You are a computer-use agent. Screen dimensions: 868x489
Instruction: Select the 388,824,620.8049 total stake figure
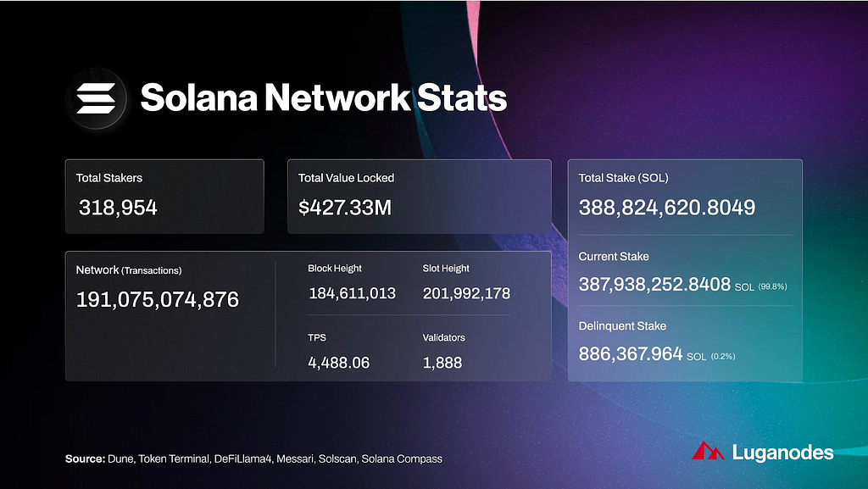tap(667, 208)
